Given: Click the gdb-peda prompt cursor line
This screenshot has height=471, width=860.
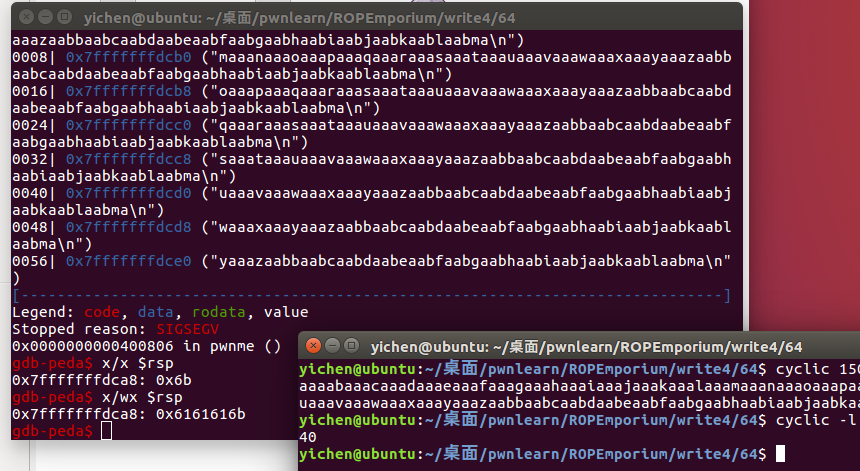Looking at the screenshot, I should (x=61, y=431).
